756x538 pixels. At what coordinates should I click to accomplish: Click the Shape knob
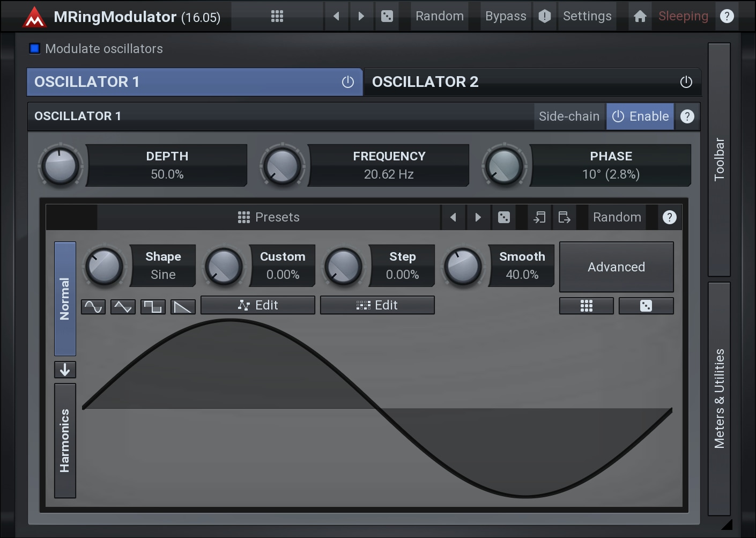click(105, 266)
